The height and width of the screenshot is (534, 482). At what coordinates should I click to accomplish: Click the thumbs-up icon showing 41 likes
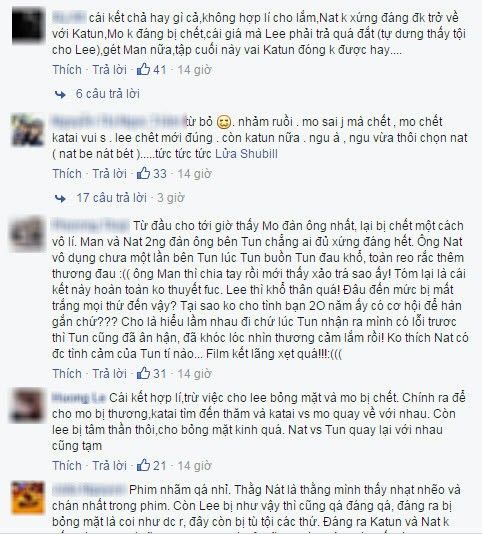click(x=143, y=69)
